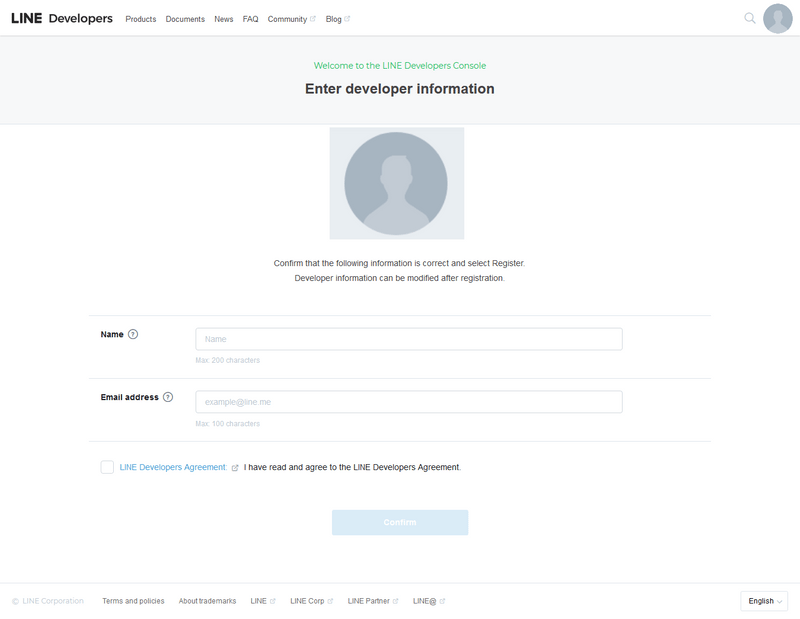Focus the Email address input field

pos(408,402)
